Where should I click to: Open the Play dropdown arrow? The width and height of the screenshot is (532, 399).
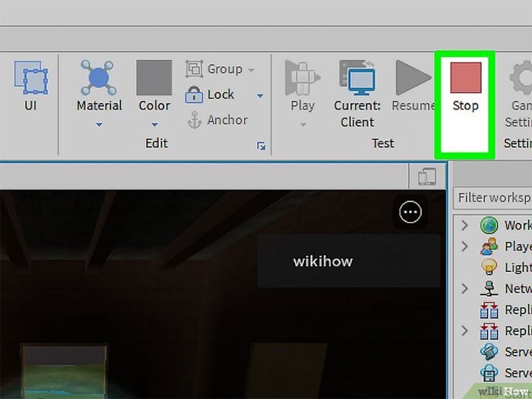[x=302, y=124]
